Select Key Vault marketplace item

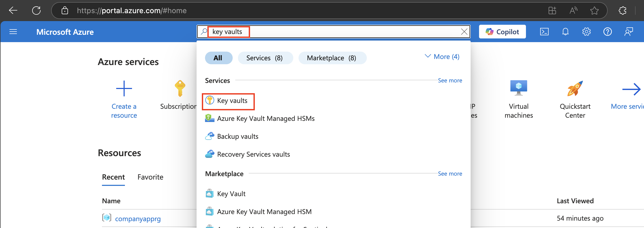coord(225,194)
